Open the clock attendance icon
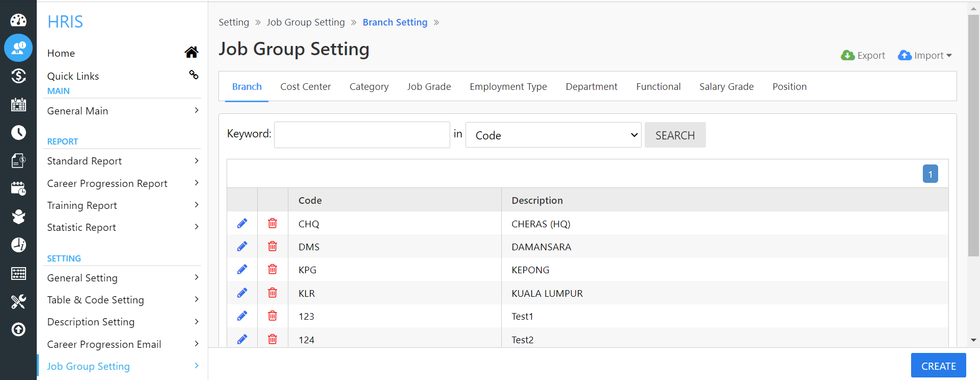The width and height of the screenshot is (980, 380). click(x=18, y=132)
